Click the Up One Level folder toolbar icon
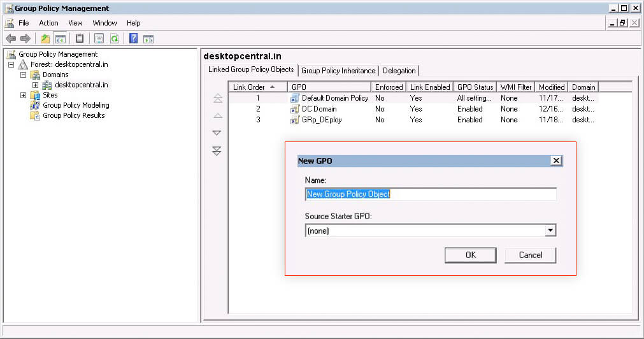 point(45,39)
